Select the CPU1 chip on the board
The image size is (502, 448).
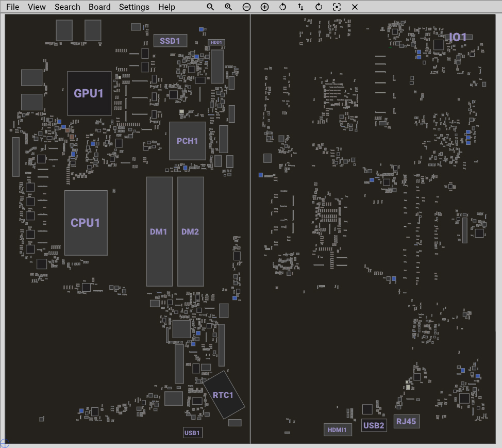(86, 223)
